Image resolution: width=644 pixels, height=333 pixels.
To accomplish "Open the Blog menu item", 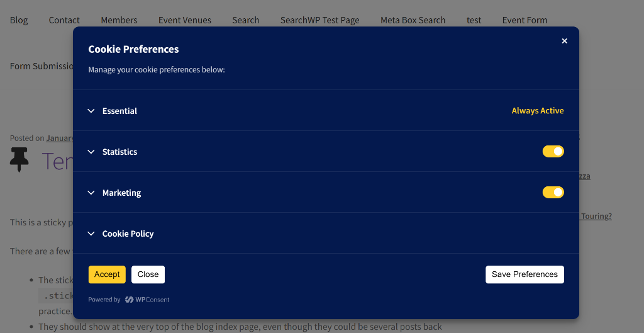I will coord(19,20).
